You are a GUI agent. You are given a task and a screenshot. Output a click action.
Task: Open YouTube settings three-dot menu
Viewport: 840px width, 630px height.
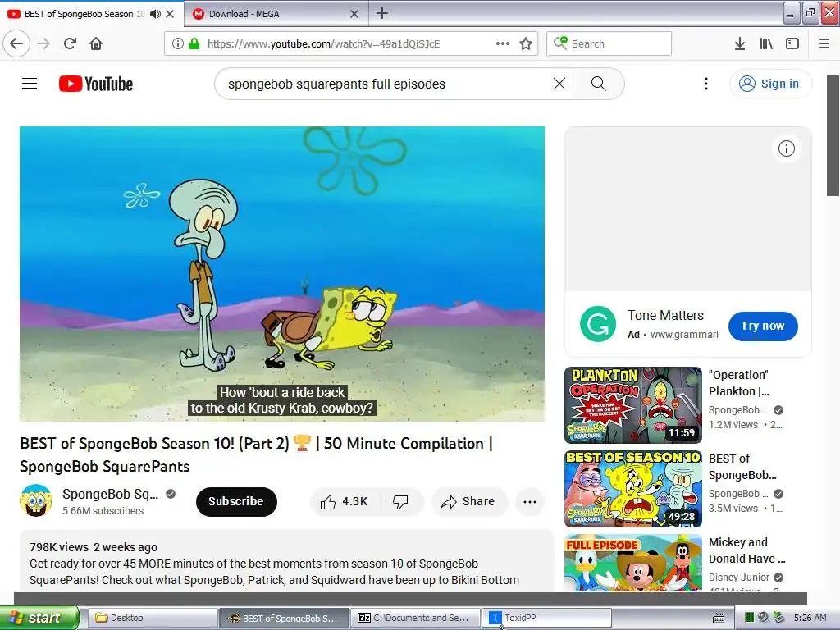tap(706, 84)
